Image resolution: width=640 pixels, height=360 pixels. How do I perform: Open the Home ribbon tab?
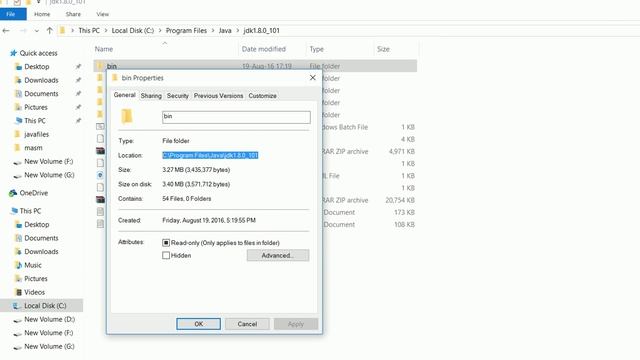42,14
